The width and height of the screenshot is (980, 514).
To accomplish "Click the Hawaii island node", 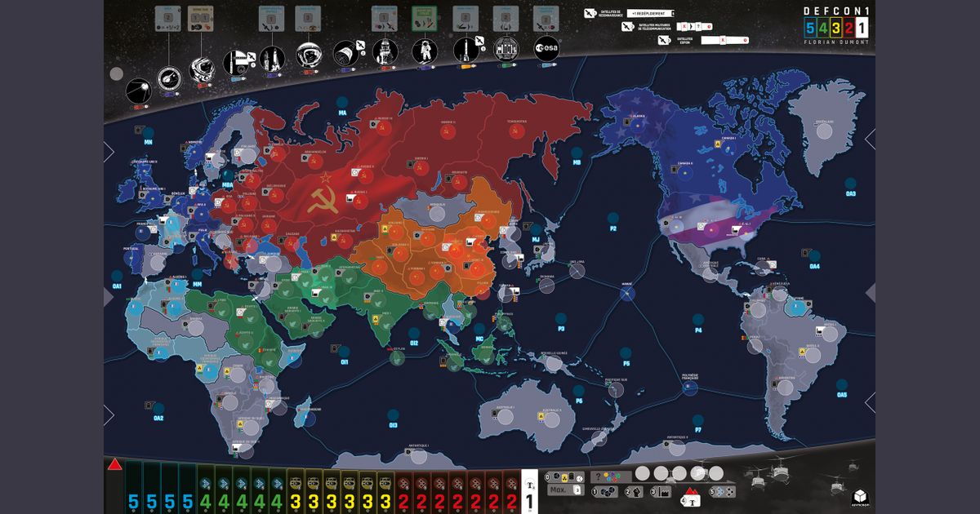I will (627, 295).
